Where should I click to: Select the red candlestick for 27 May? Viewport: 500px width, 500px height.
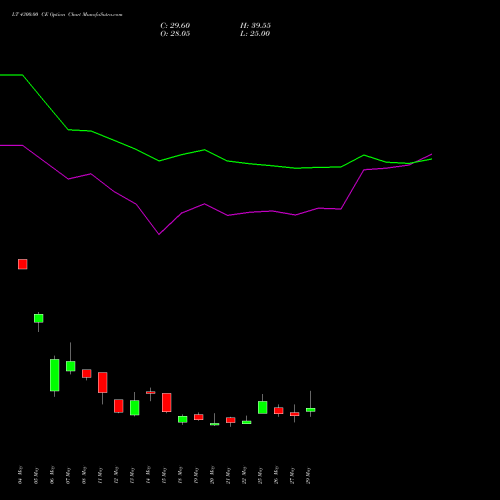tap(295, 414)
